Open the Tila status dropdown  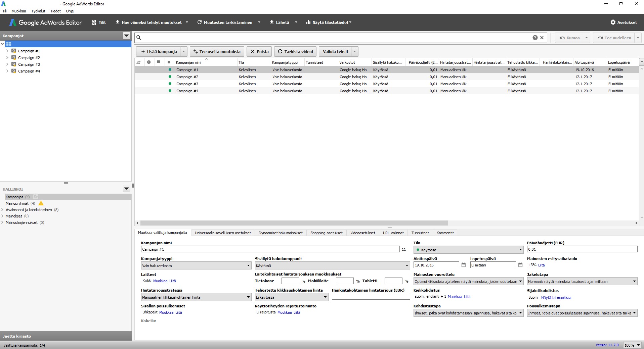point(469,250)
